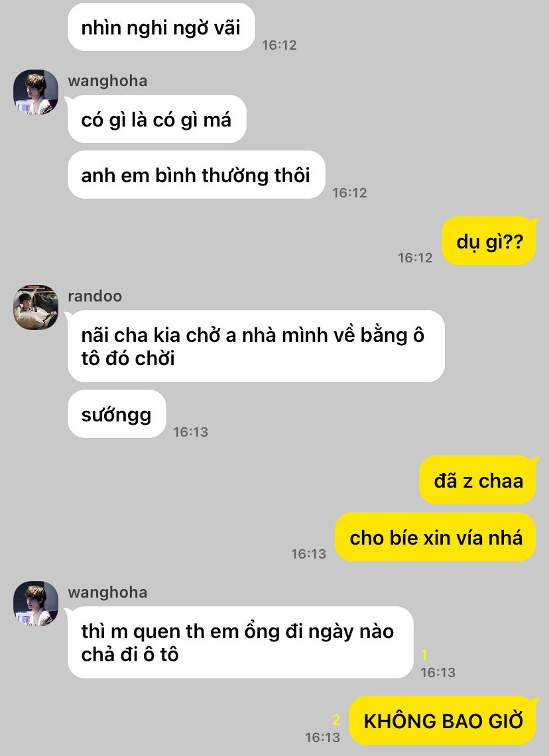Tap wanghoha's avatar near the top

[36, 92]
